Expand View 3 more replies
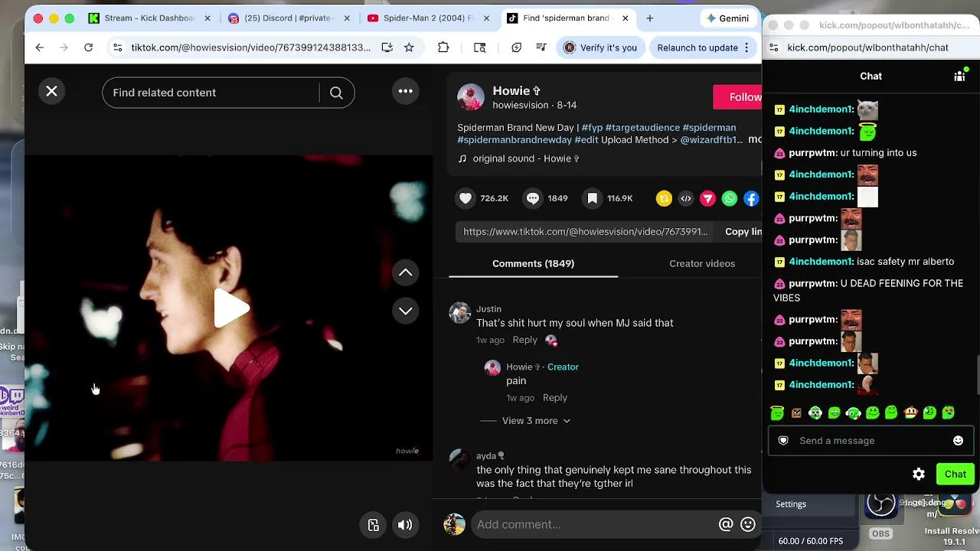980x551 pixels. pyautogui.click(x=536, y=421)
